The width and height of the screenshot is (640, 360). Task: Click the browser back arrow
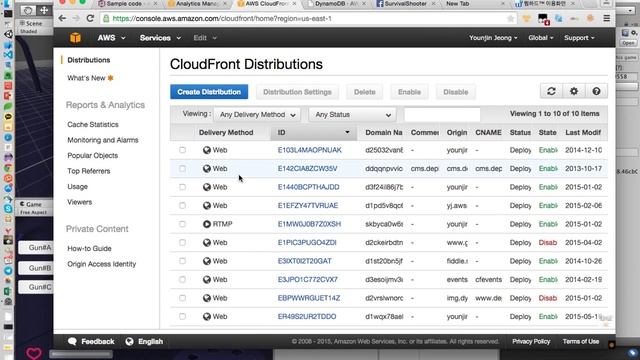click(x=62, y=18)
